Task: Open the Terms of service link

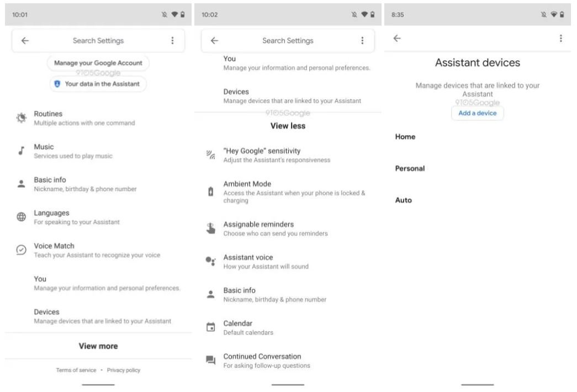Action: point(76,370)
